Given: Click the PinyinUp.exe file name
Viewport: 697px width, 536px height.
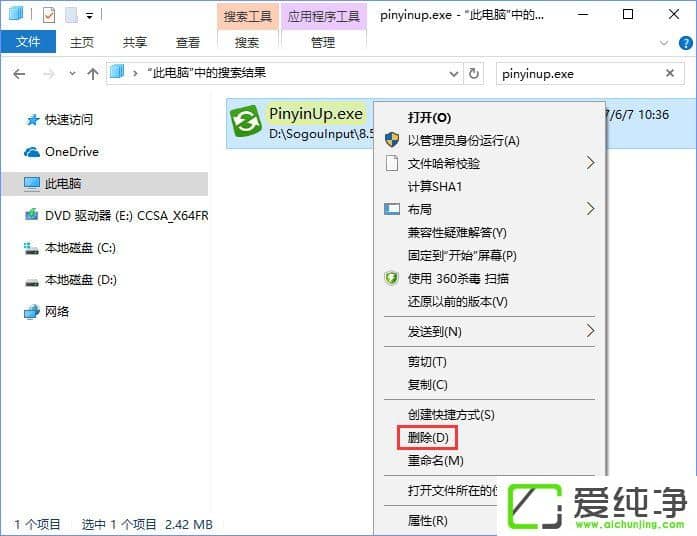Looking at the screenshot, I should pos(316,114).
